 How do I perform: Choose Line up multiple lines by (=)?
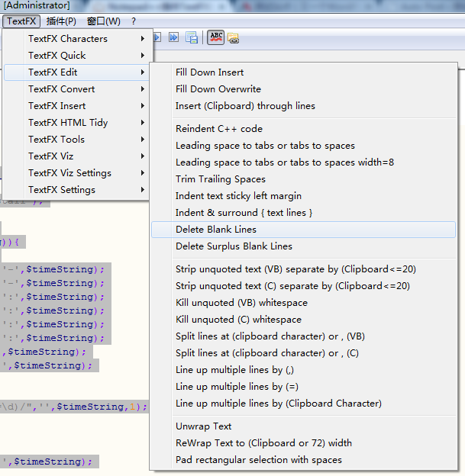click(303, 387)
